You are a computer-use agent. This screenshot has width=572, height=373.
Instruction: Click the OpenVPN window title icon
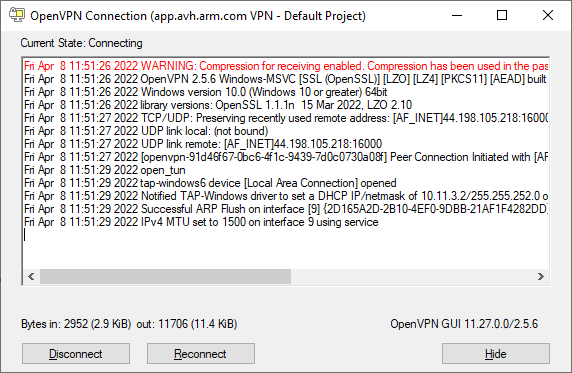[x=17, y=15]
